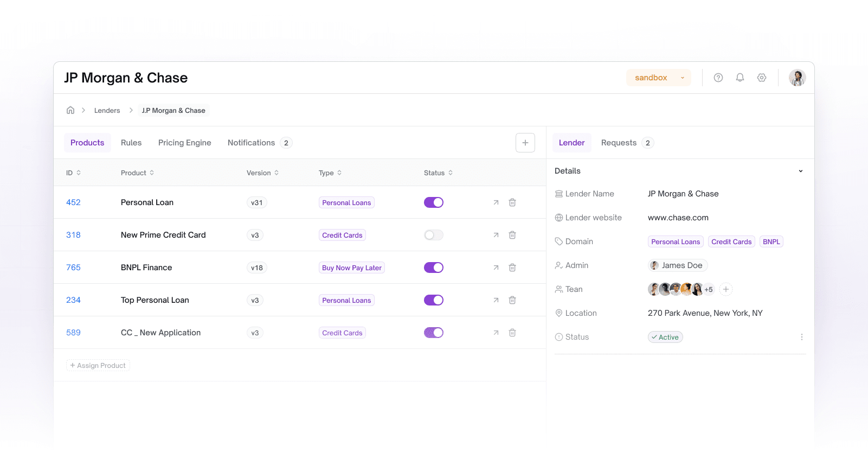The image size is (868, 452).
Task: Open the notifications bell icon
Action: pyautogui.click(x=740, y=78)
